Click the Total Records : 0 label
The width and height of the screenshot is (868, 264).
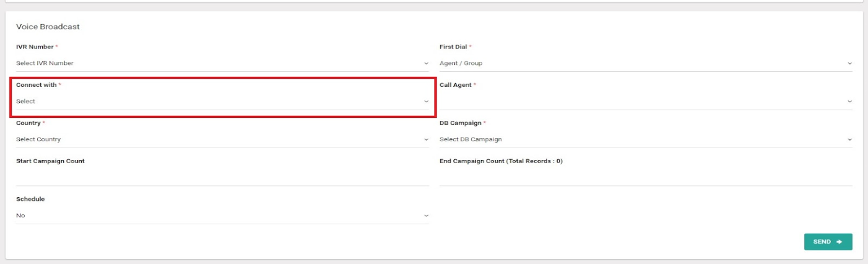tap(535, 161)
